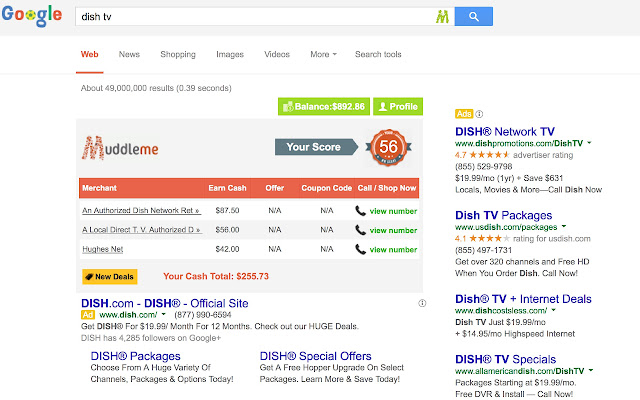Image resolution: width=640 pixels, height=400 pixels.
Task: Click the $56.00 earn cash value
Action: 227,230
